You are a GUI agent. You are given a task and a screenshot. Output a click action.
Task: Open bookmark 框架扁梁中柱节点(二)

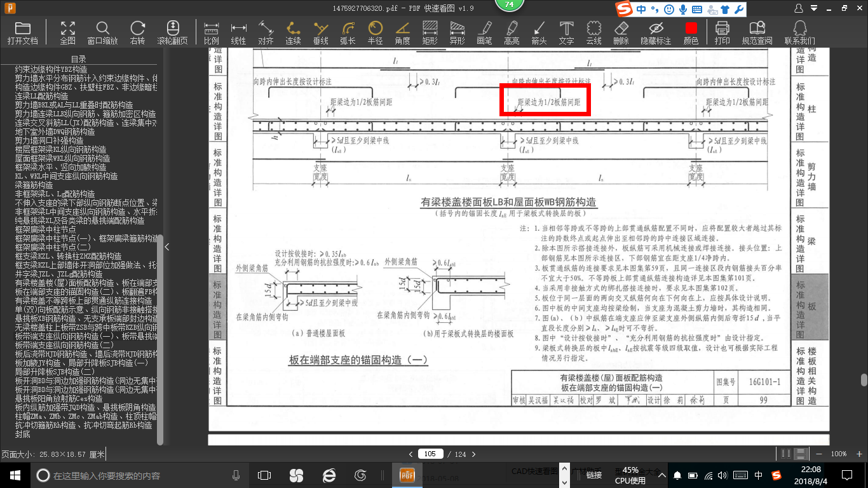[53, 247]
